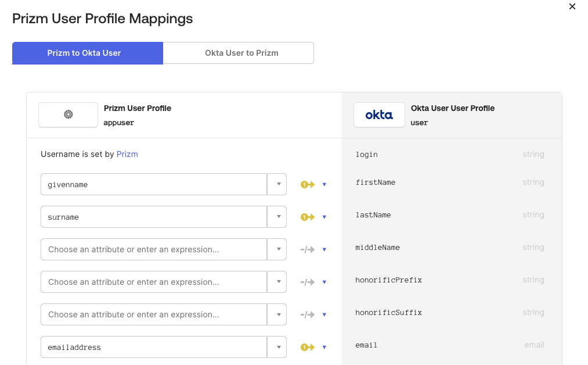Image resolution: width=588 pixels, height=365 pixels.
Task: Open dropdown for surname attribute
Action: point(278,217)
